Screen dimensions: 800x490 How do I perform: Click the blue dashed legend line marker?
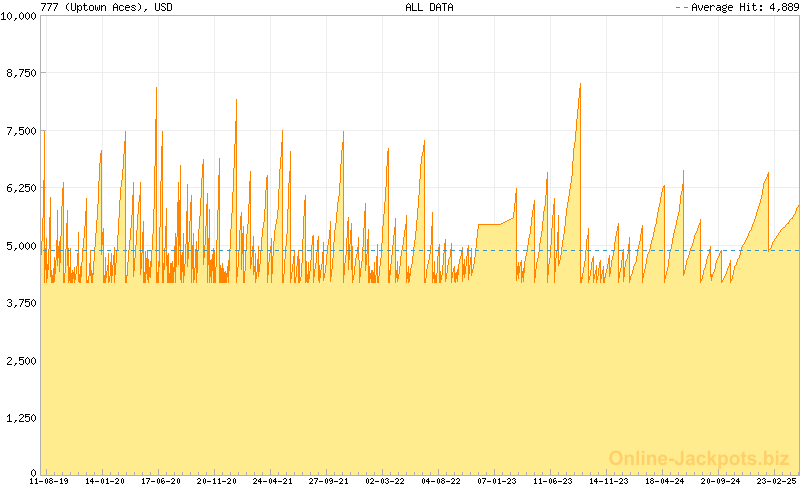[682, 7]
